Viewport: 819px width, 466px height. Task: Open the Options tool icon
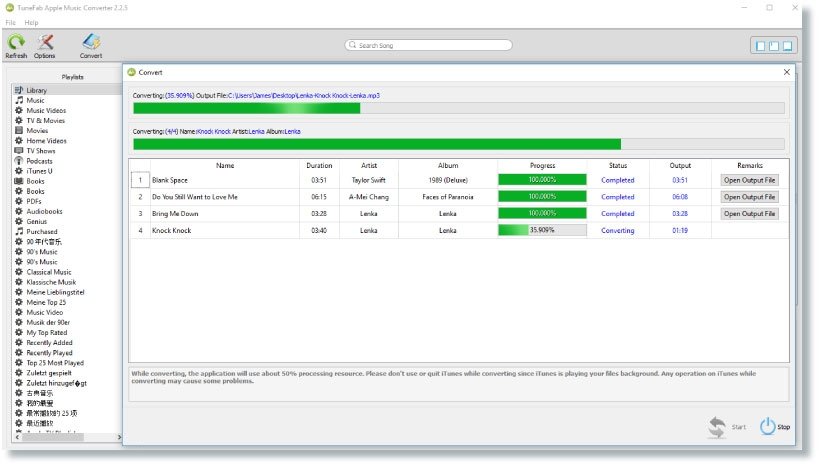point(45,42)
